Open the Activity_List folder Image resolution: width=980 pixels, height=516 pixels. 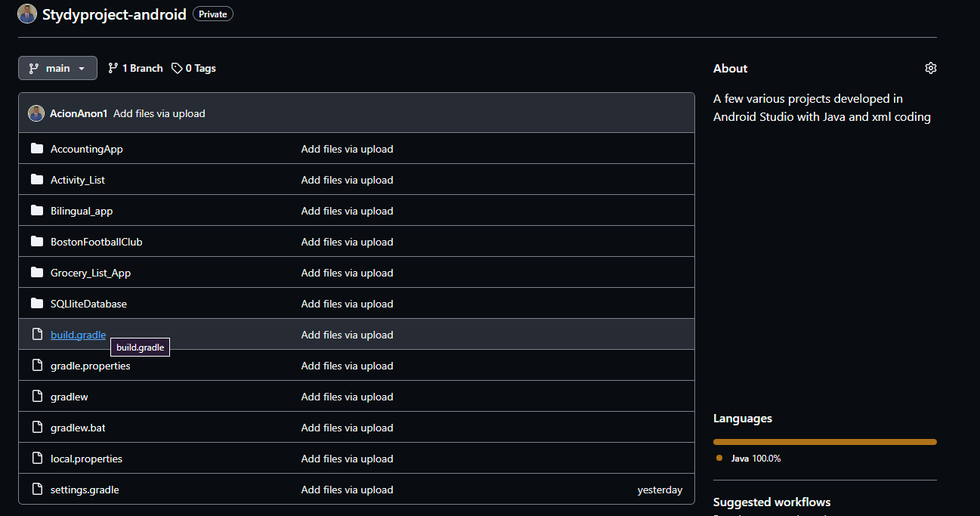[x=78, y=180]
